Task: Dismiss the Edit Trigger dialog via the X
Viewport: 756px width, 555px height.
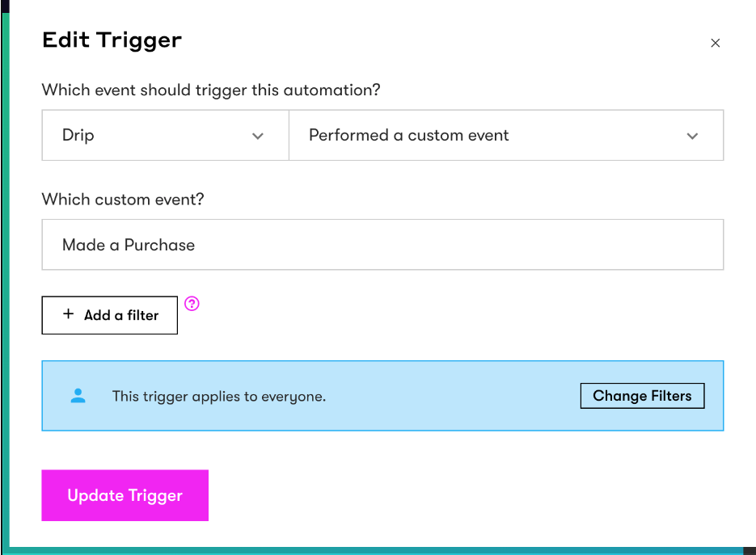Action: coord(715,43)
